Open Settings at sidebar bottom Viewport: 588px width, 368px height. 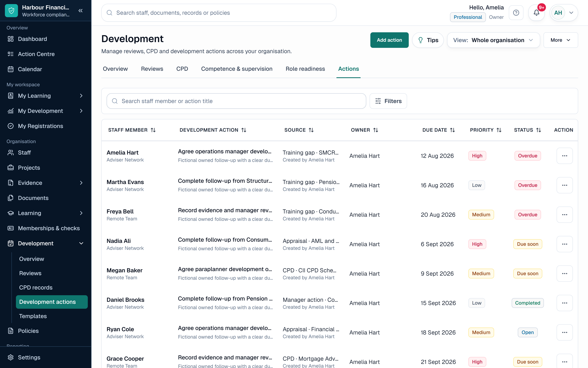pyautogui.click(x=46, y=357)
